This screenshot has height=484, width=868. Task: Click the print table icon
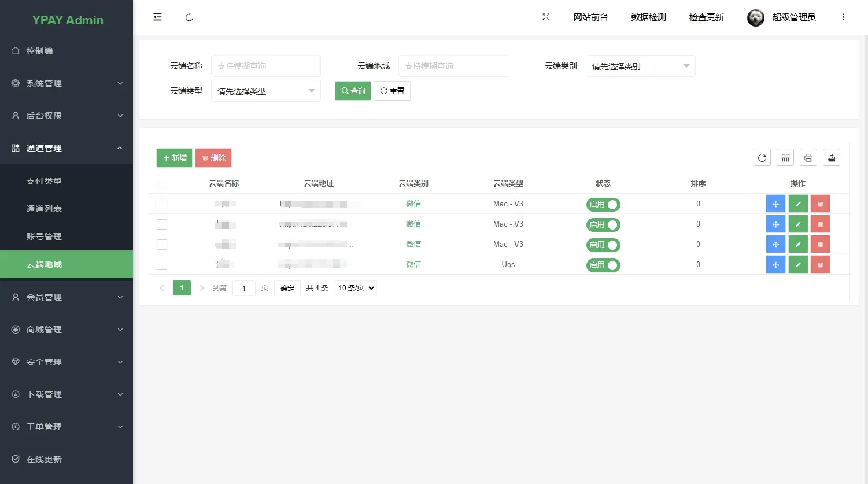coord(808,157)
